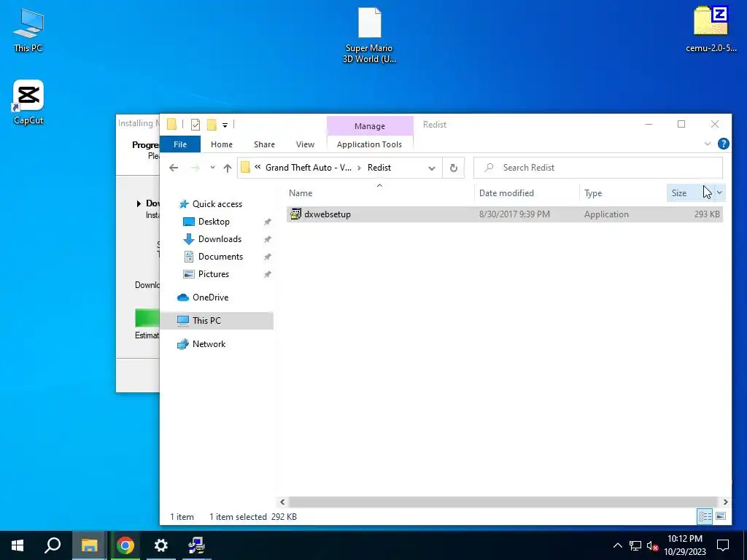Switch to the Share ribbon tab

click(x=264, y=144)
